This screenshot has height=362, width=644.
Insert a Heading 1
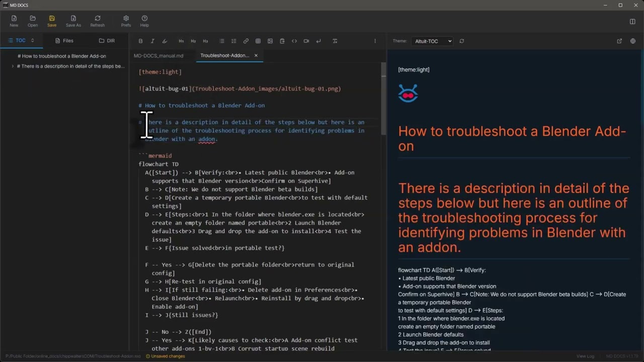(x=181, y=41)
